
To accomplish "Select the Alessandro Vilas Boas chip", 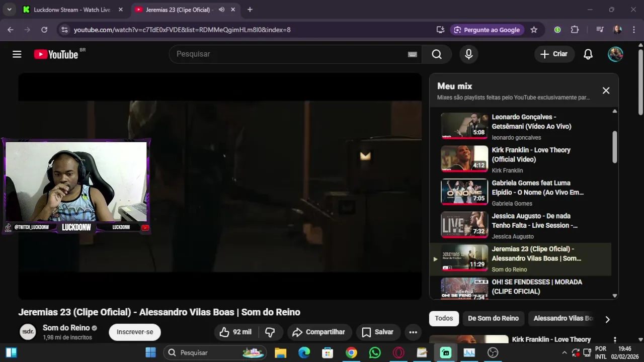I will (562, 318).
